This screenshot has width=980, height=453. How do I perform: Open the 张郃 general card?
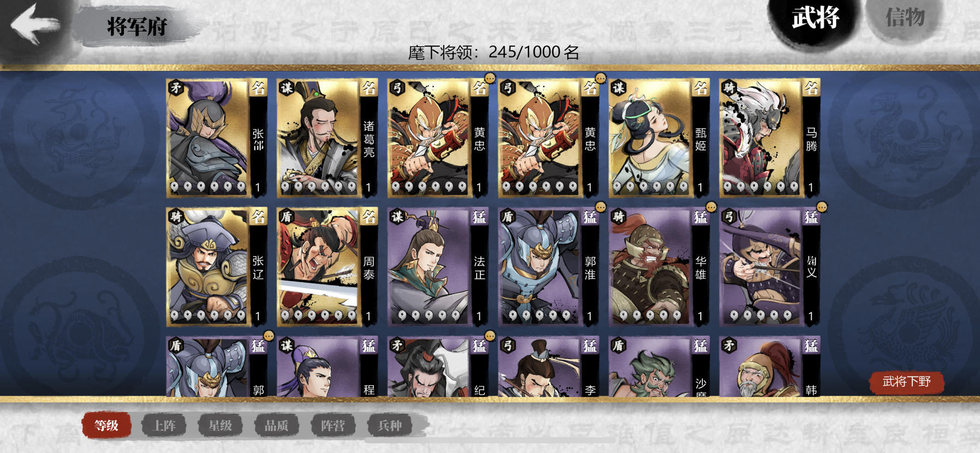217,138
